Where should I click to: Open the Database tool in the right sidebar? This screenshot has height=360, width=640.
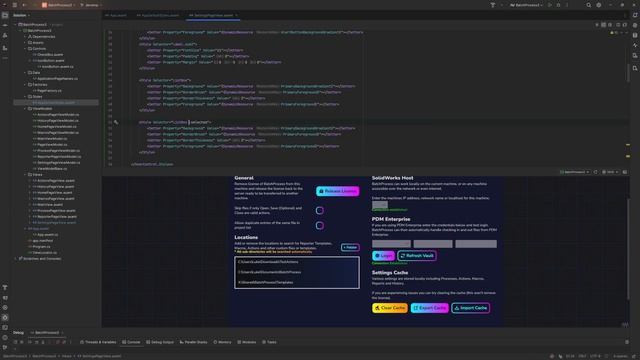635,35
